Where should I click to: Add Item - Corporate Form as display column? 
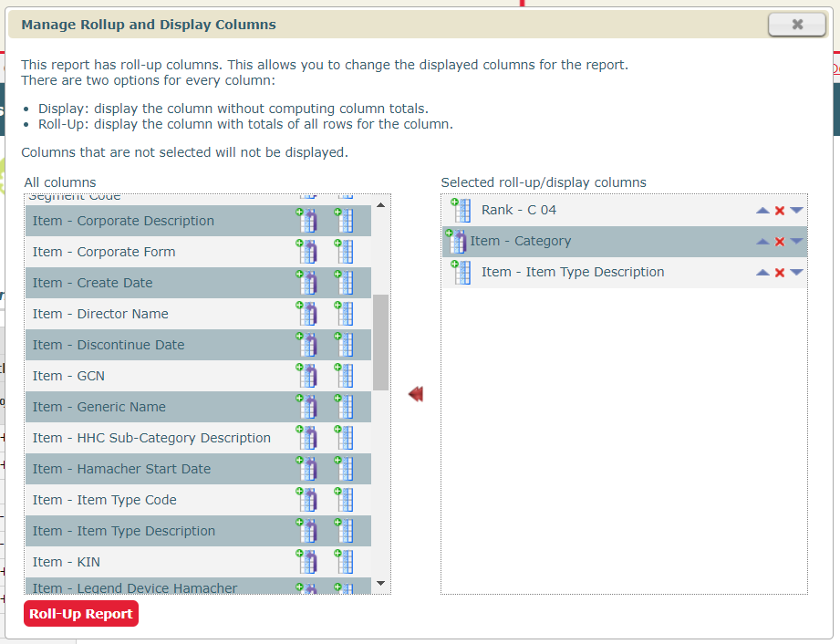[344, 252]
